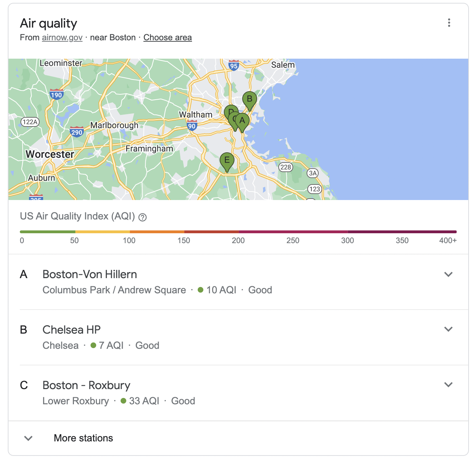Expand the Boston-Von Hillern station details
The height and width of the screenshot is (458, 476).
[448, 274]
